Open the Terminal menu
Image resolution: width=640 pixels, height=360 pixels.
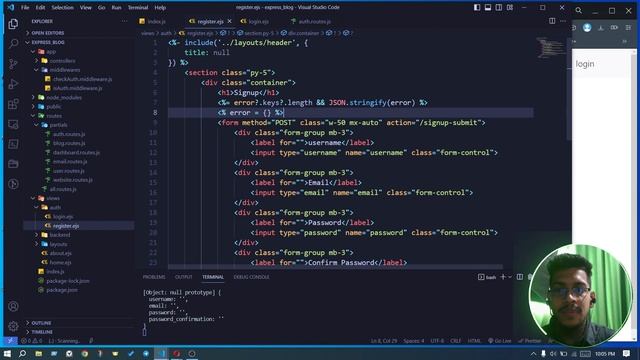coord(138,7)
